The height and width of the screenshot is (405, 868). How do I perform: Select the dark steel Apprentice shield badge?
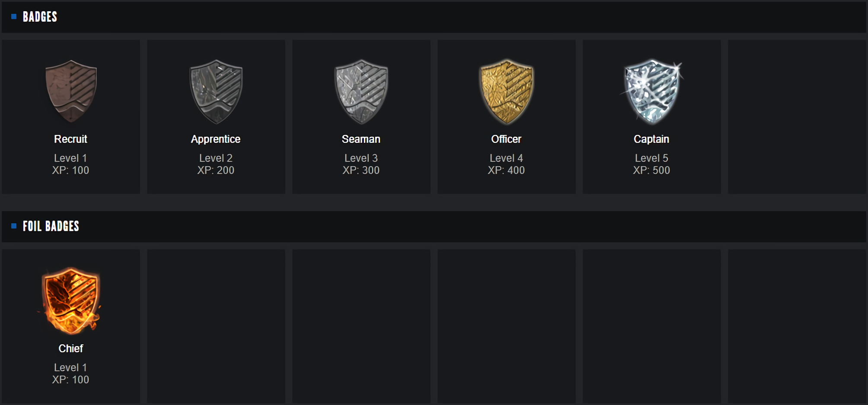pos(216,91)
